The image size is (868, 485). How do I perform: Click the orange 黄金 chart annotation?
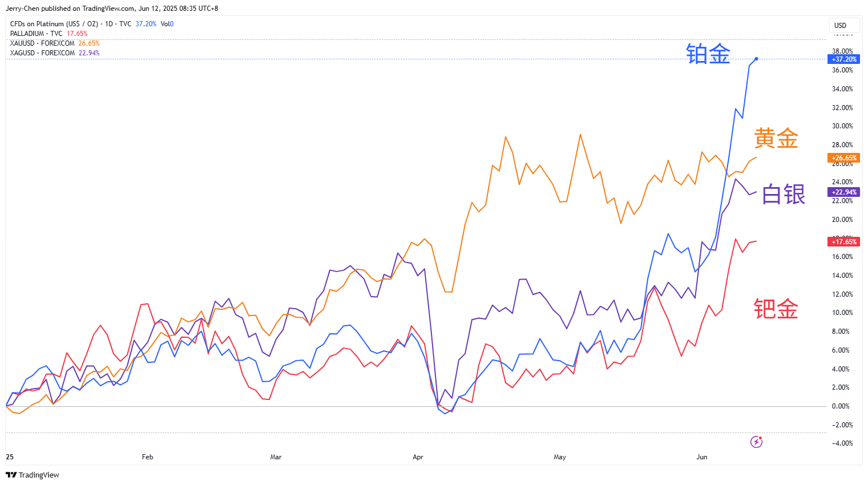click(776, 139)
